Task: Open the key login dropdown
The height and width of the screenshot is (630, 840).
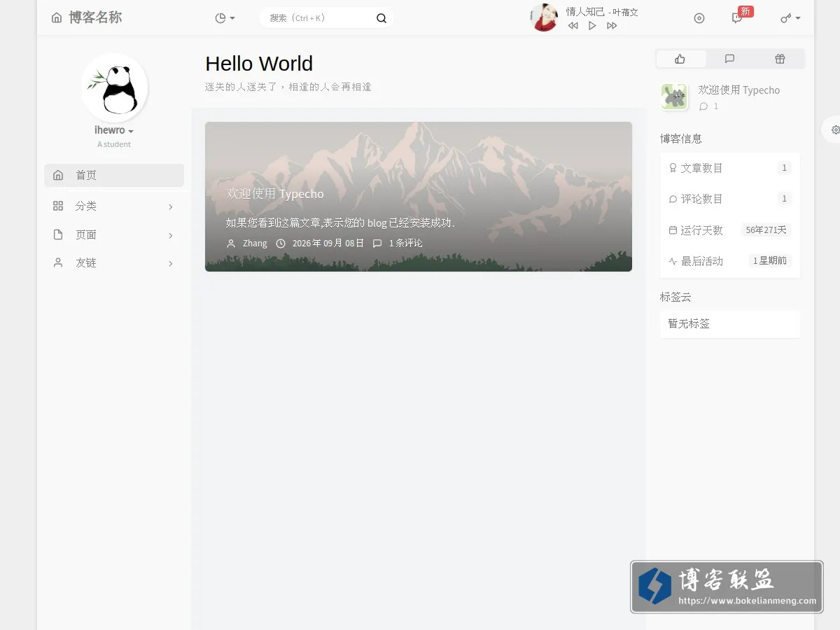Action: point(790,18)
